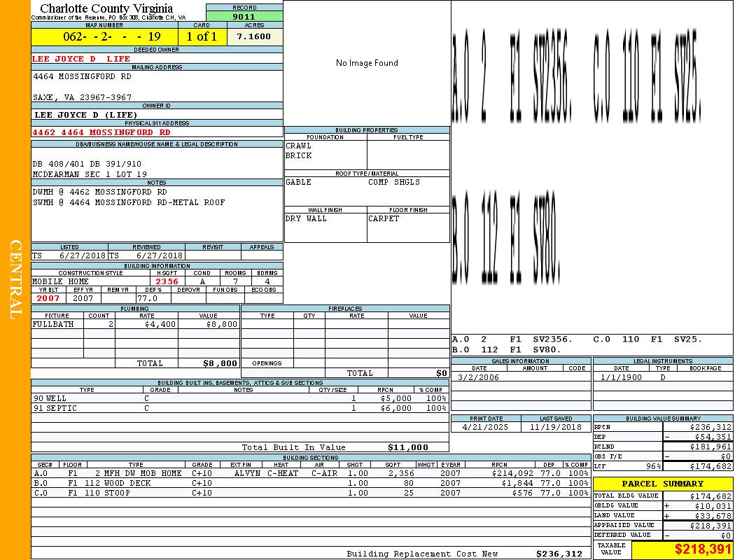Select wall finish DRY WALL

[306, 219]
